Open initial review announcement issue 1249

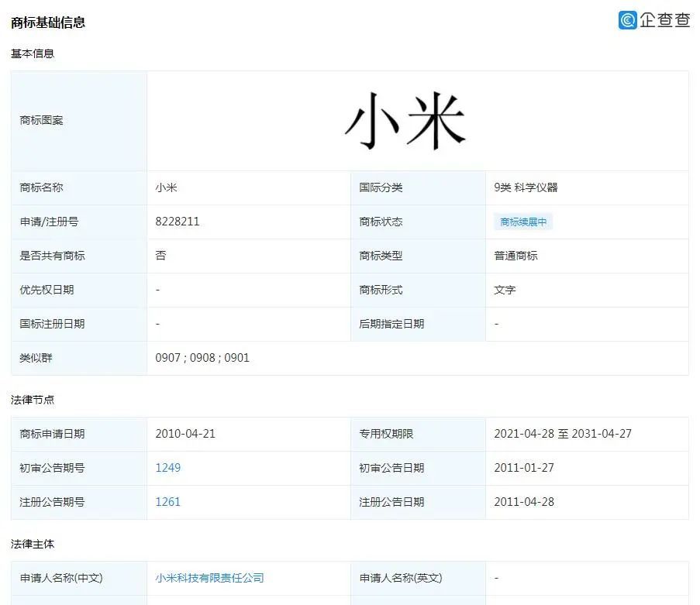[168, 468]
